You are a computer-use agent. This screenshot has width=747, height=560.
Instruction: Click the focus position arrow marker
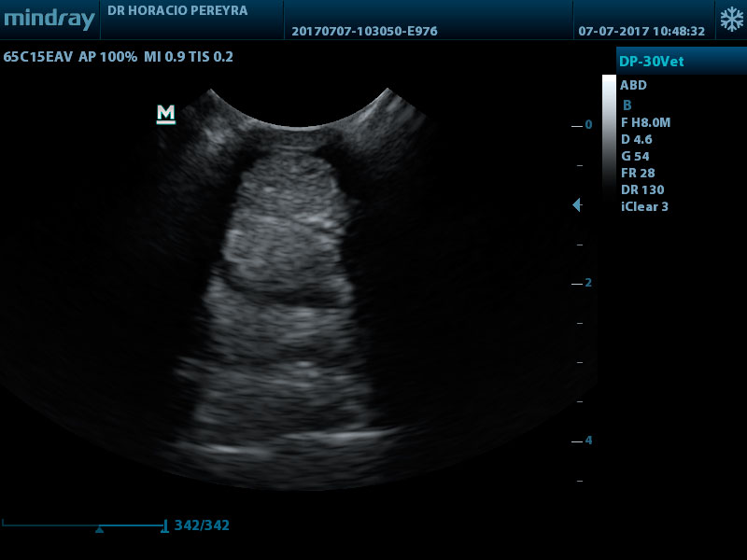576,204
